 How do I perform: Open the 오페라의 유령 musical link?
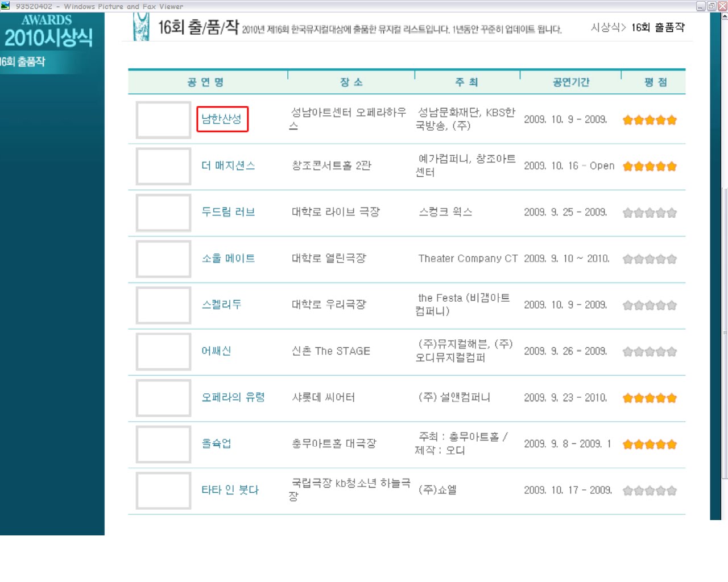(x=233, y=397)
